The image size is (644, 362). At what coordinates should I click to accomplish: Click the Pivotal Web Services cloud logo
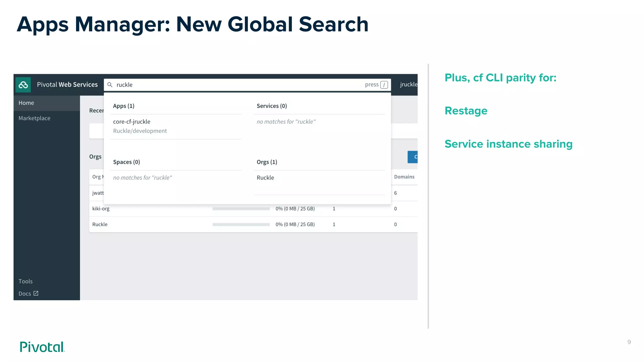[x=23, y=85]
